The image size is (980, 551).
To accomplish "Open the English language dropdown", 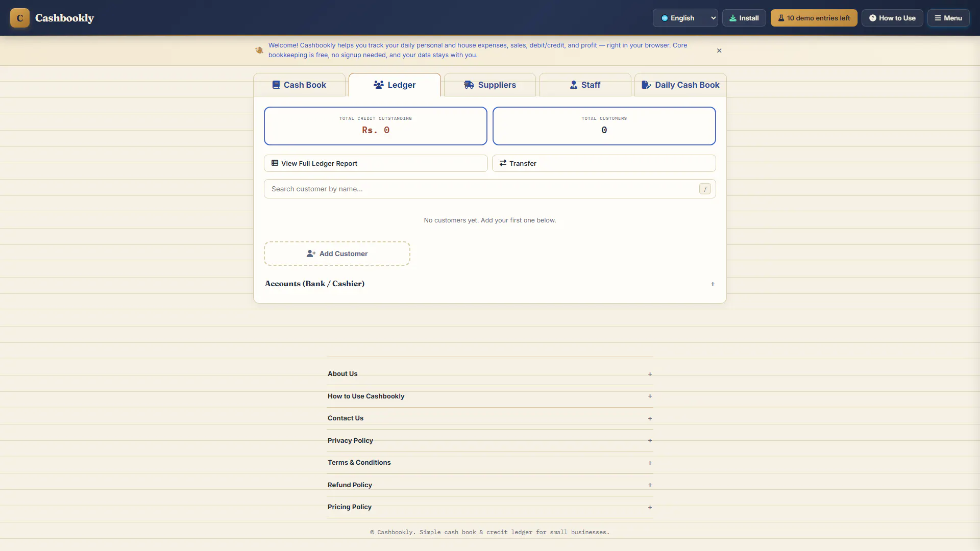I will click(x=685, y=18).
